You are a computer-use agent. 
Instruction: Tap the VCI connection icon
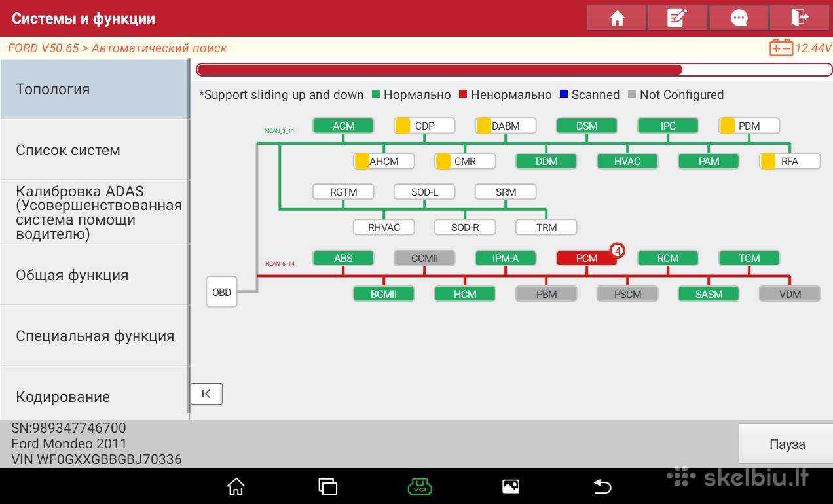pyautogui.click(x=420, y=486)
